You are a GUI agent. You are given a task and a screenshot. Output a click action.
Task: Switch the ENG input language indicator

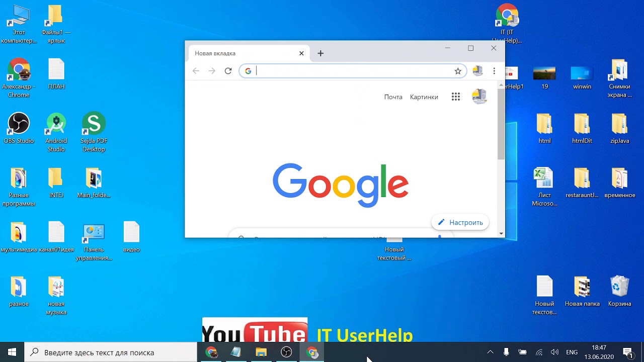(572, 352)
